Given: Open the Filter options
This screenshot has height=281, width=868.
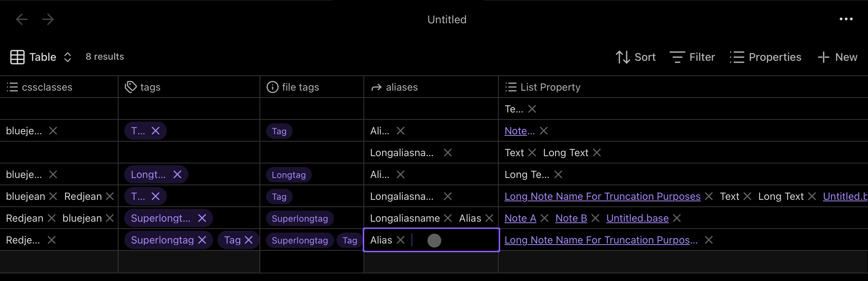Looking at the screenshot, I should tap(692, 57).
